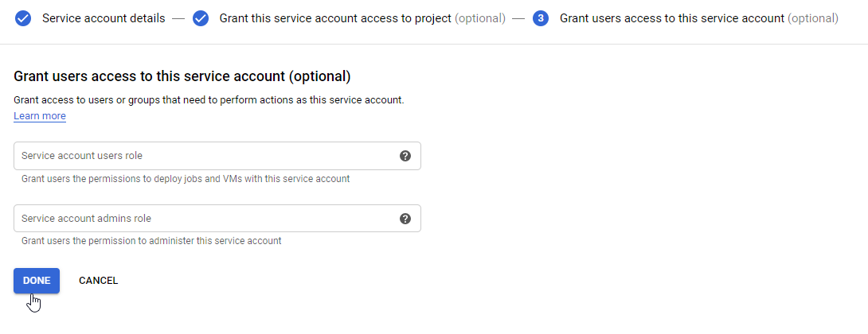The image size is (868, 334).
Task: Open the Learn more link
Action: tap(40, 115)
